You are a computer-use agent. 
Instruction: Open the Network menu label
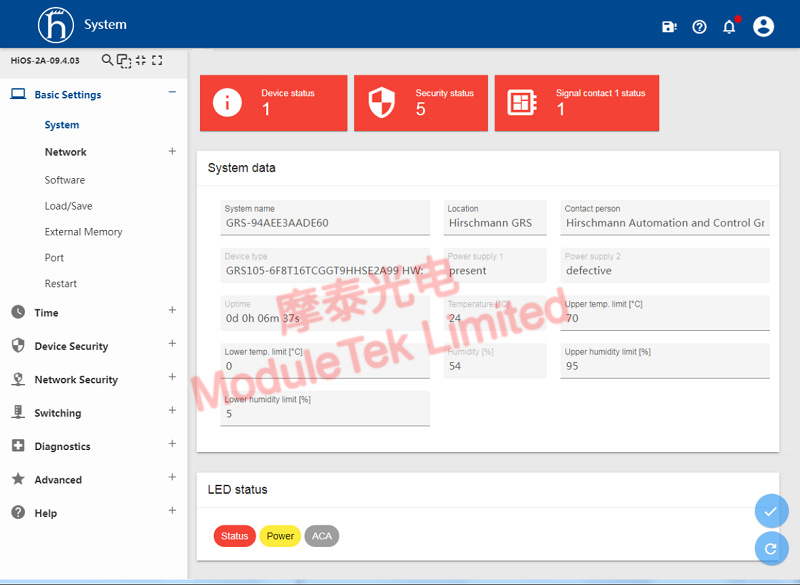tap(66, 152)
